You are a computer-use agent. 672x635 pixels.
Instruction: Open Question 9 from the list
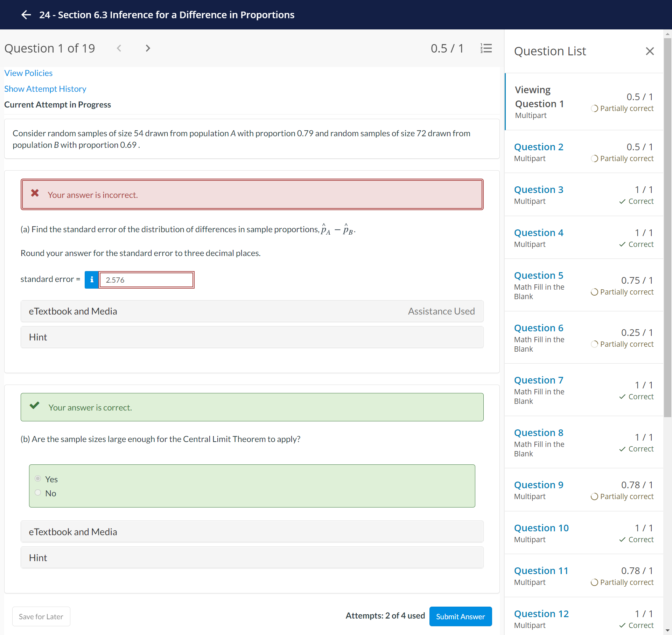(538, 485)
